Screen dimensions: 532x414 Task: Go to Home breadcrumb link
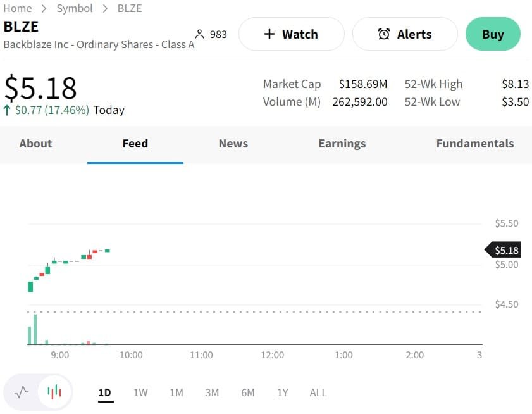(18, 8)
